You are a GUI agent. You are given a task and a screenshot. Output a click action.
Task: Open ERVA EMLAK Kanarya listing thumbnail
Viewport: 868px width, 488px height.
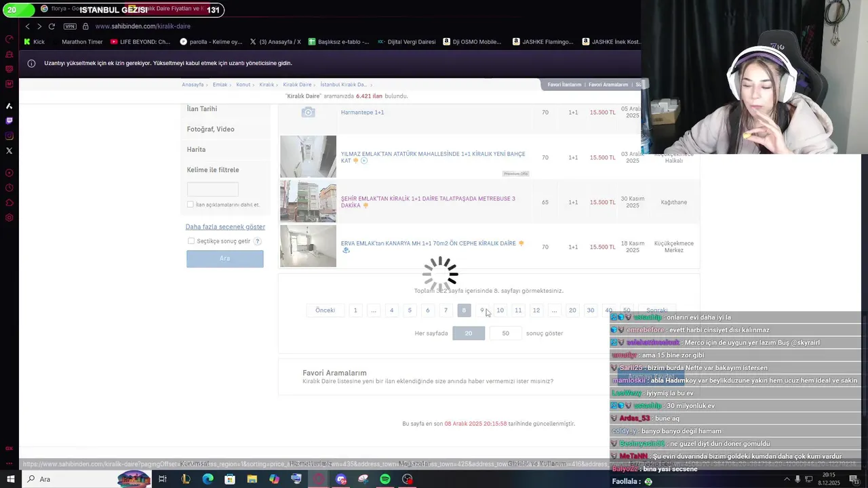(308, 246)
